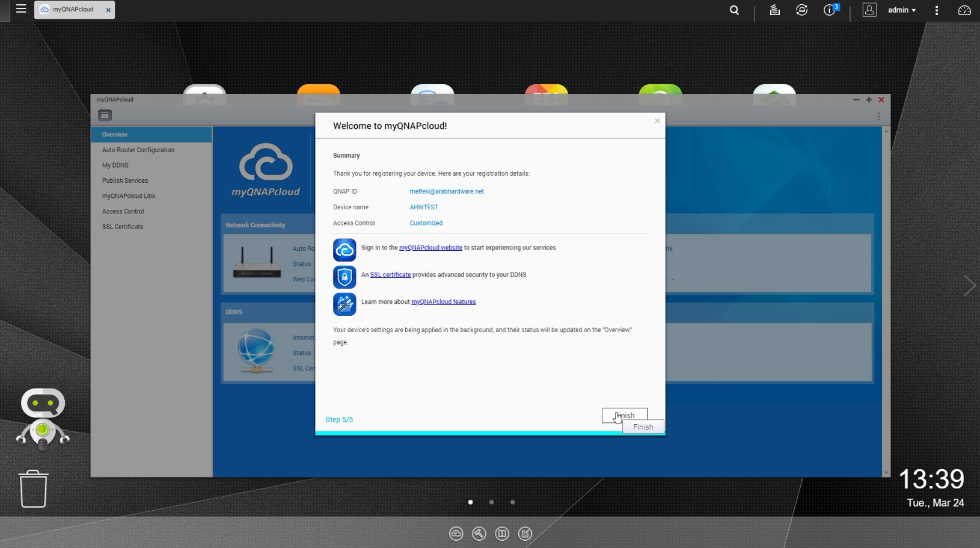The image size is (980, 548).
Task: Open event notifications info icon
Action: click(x=830, y=10)
